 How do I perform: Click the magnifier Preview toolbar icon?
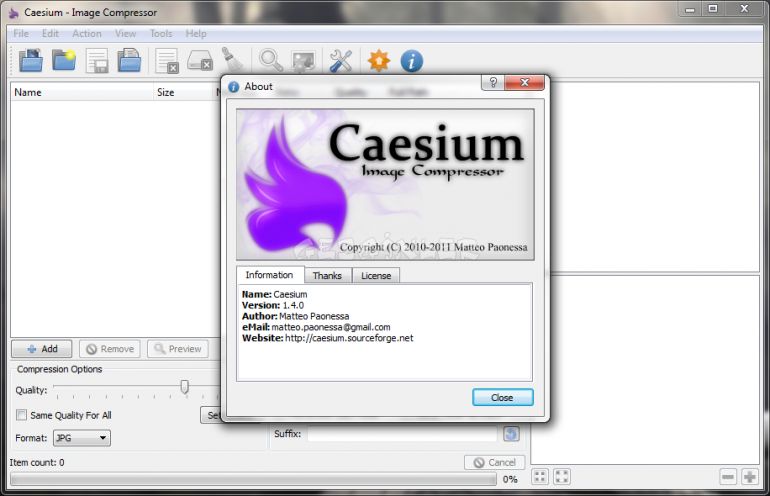click(271, 61)
